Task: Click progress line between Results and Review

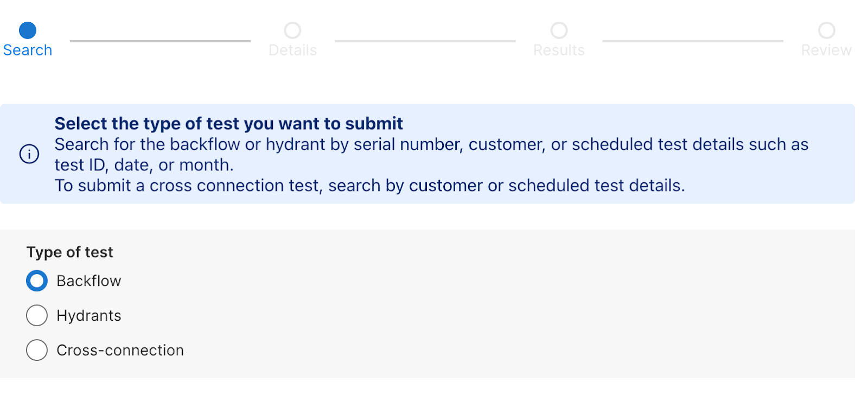Action: click(x=693, y=41)
